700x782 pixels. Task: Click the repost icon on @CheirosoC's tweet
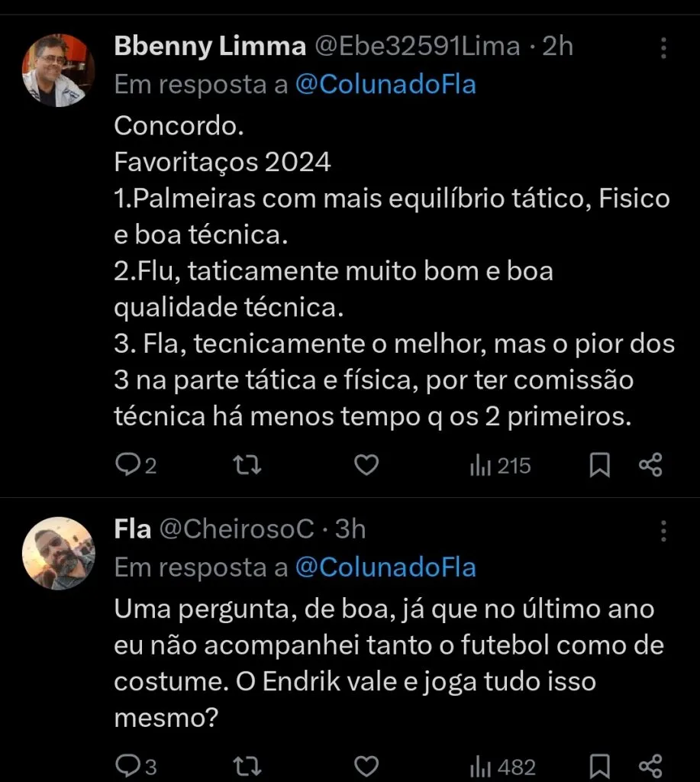tap(246, 764)
